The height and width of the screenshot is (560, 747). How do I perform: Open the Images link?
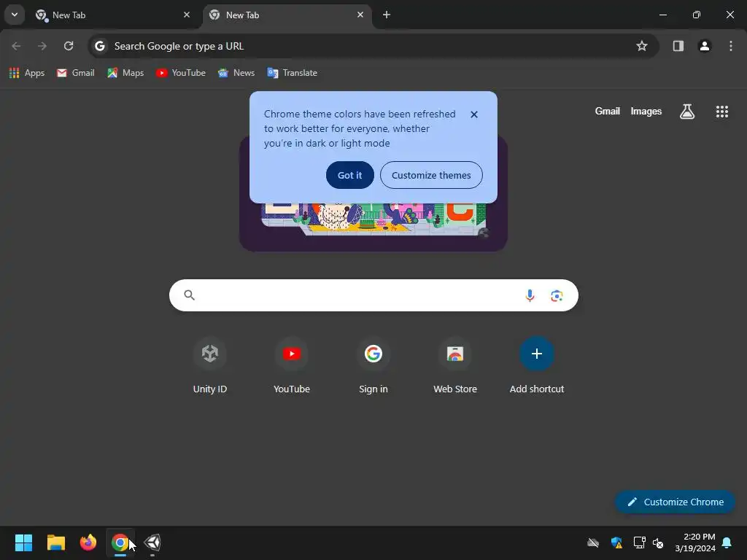click(646, 112)
